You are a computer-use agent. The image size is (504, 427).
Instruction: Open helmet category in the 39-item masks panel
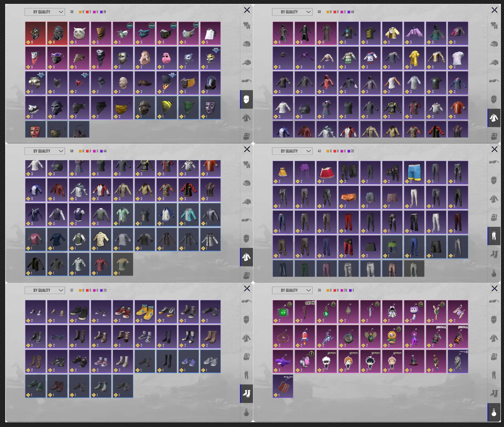[246, 44]
